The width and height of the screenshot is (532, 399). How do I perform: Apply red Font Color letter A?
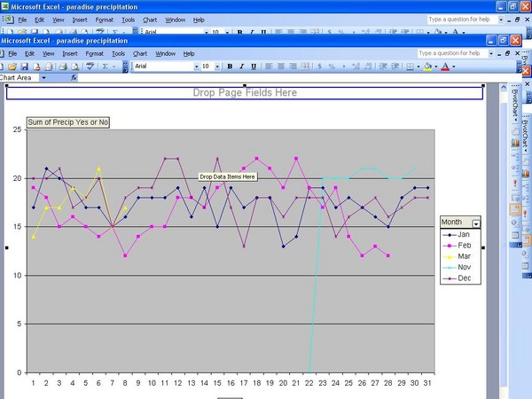pos(445,66)
